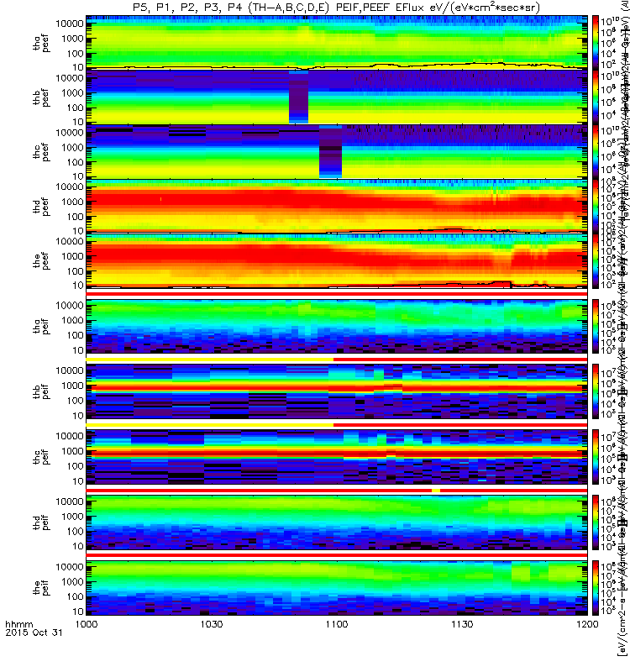Click the plot title starting with 'P5, P1, P2'
Viewport: 630px width, 672px height.
tap(337, 8)
